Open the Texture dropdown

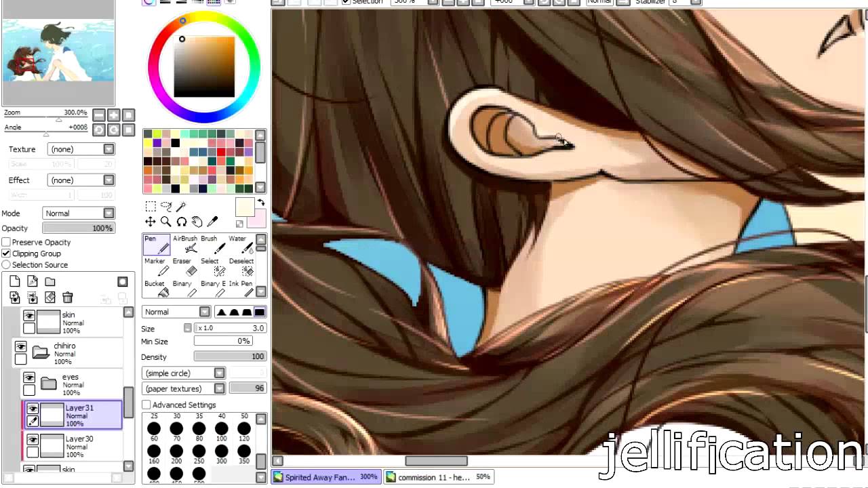coord(82,149)
